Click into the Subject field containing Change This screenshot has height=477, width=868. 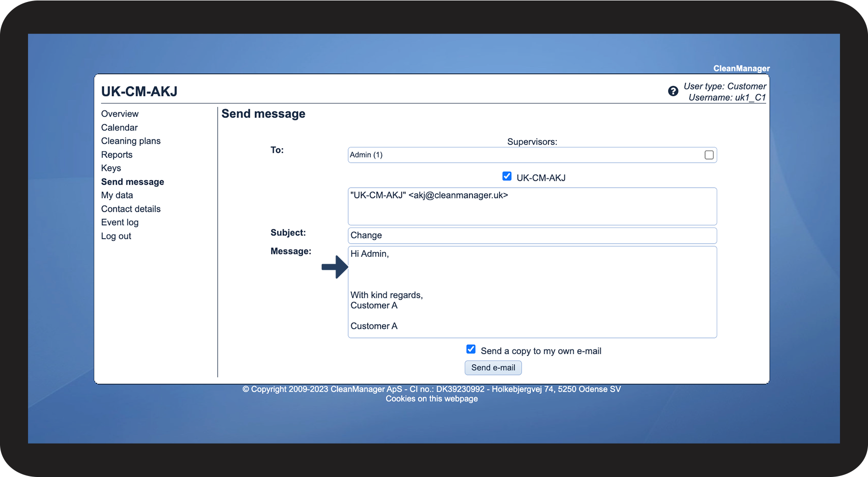[532, 235]
